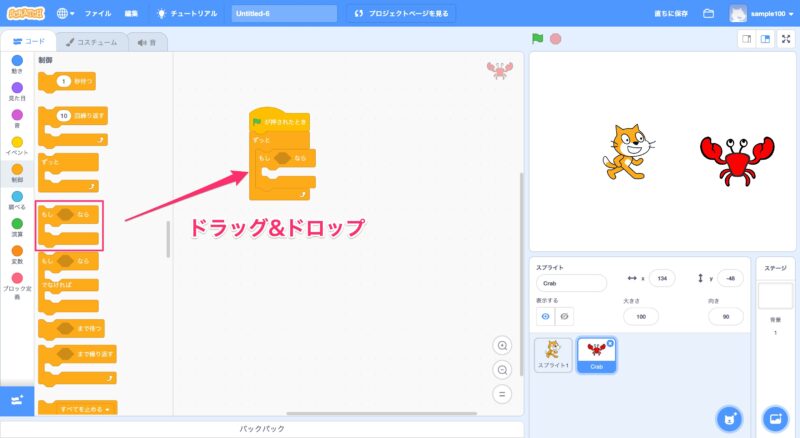The image size is (800, 438).
Task: Open the ファイル menu
Action: [x=98, y=14]
